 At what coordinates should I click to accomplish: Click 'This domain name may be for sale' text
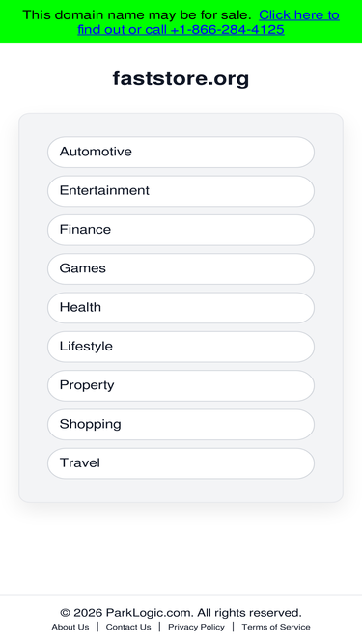(137, 15)
